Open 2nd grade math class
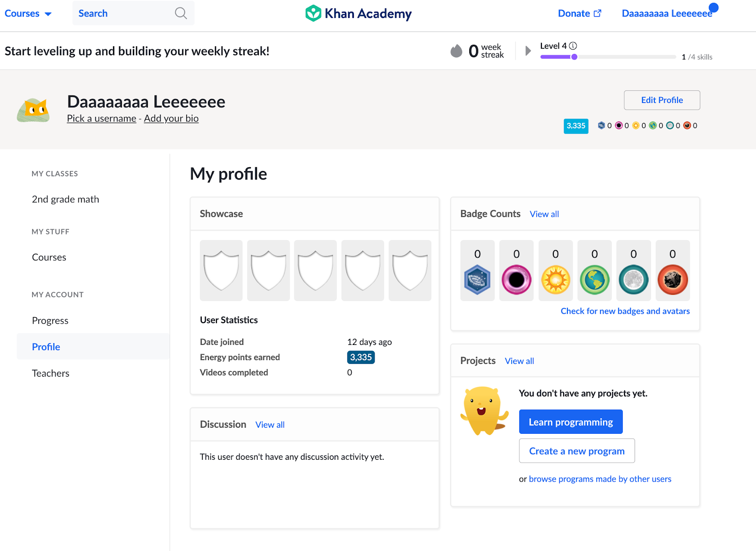Viewport: 756px width, 551px height. point(66,199)
